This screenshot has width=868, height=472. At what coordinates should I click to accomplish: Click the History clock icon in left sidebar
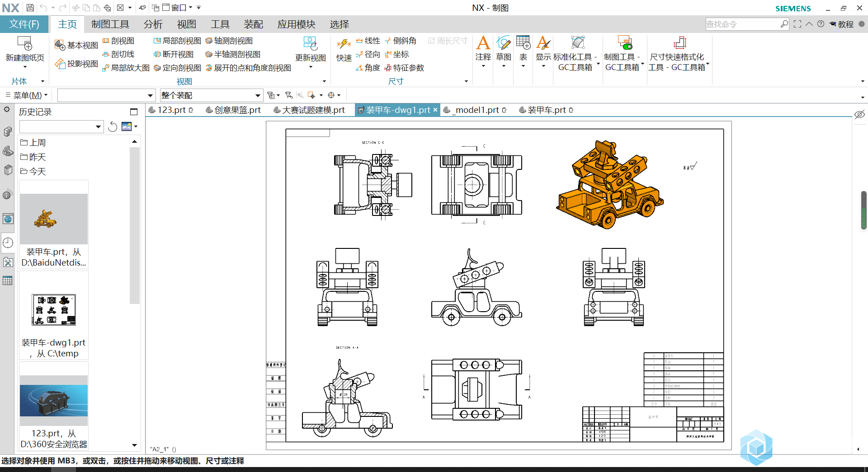pos(8,243)
